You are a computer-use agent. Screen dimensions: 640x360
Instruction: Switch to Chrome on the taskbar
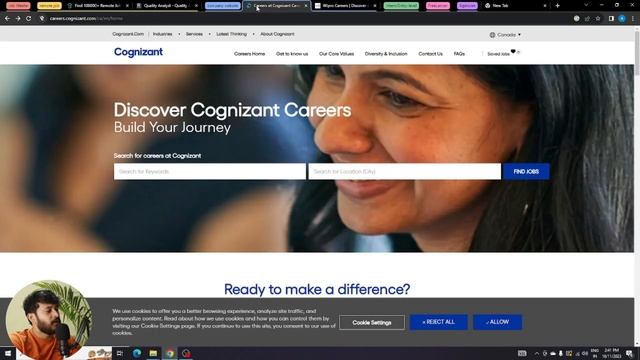point(170,353)
